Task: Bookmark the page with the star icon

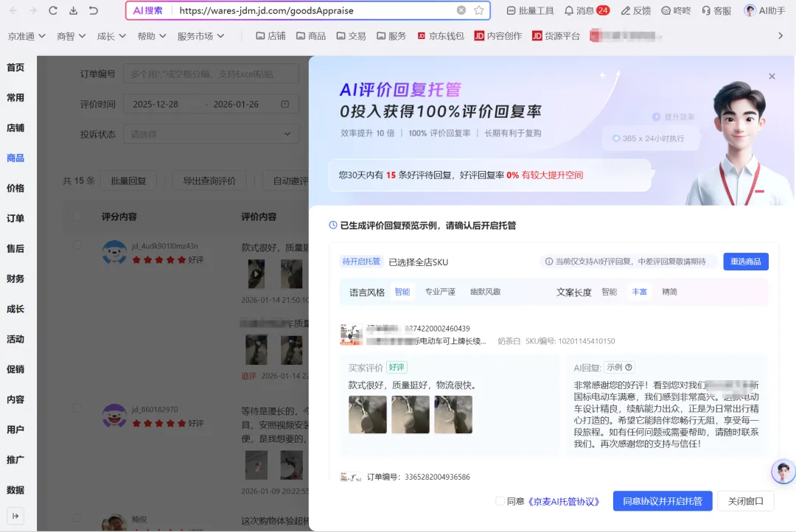Action: point(479,10)
